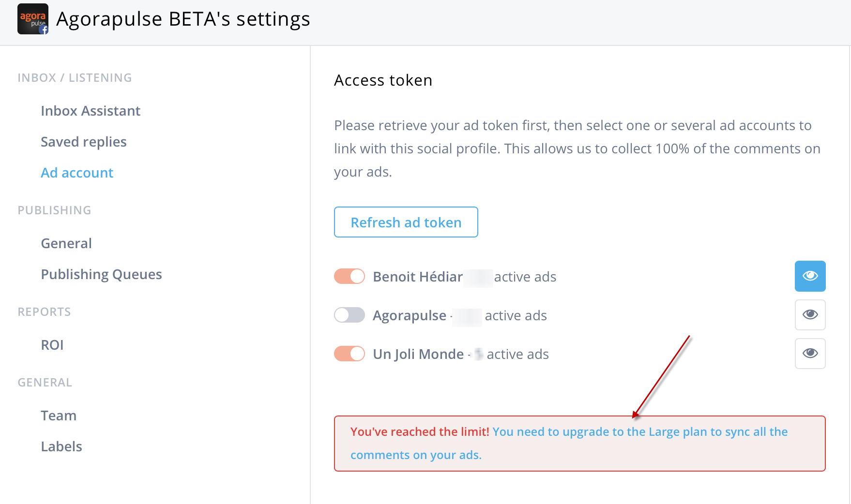Click the Benoit Hédiar account name

(x=418, y=277)
